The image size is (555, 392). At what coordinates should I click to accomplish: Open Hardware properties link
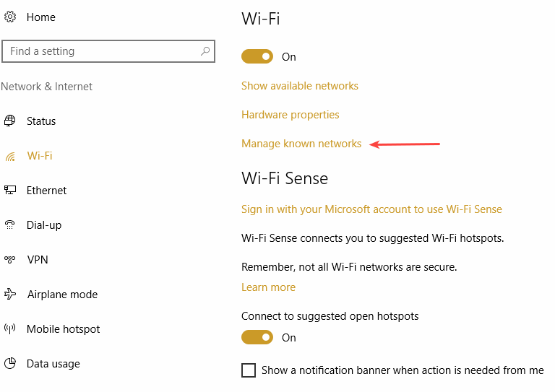291,115
